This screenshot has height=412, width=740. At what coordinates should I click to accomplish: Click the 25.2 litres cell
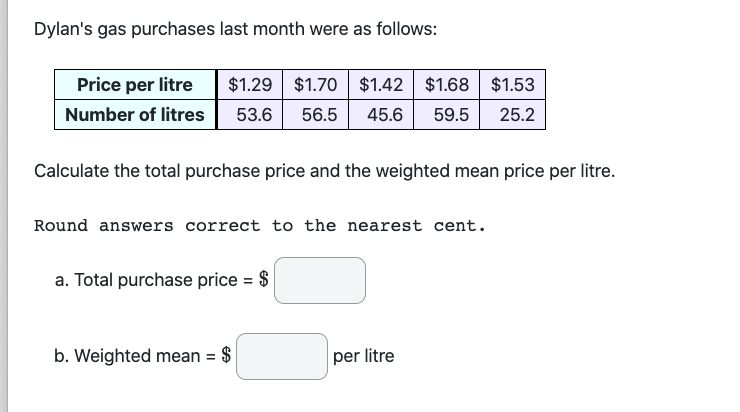(514, 115)
